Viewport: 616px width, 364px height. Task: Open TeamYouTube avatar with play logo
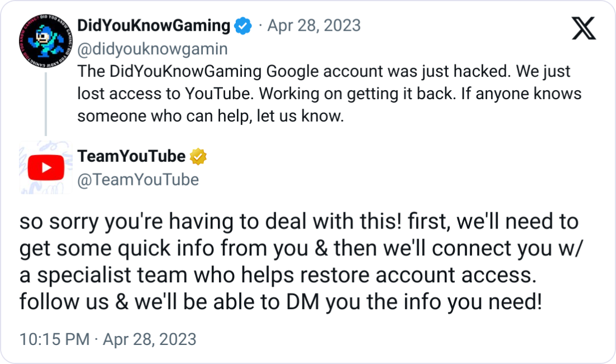coord(45,167)
